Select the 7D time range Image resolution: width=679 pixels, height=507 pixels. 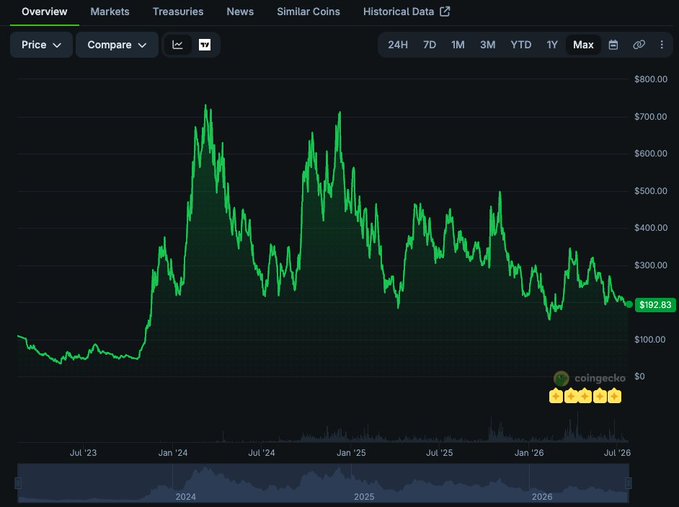coord(430,45)
